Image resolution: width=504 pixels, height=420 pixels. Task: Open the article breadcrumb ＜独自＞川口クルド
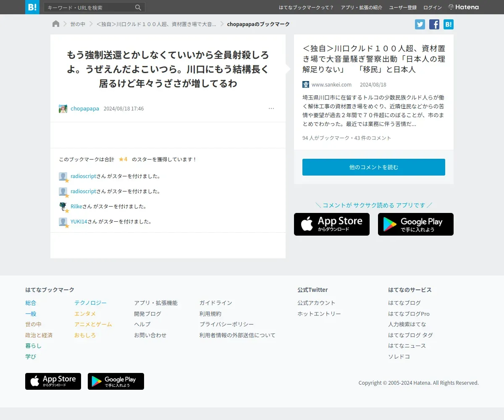click(156, 24)
